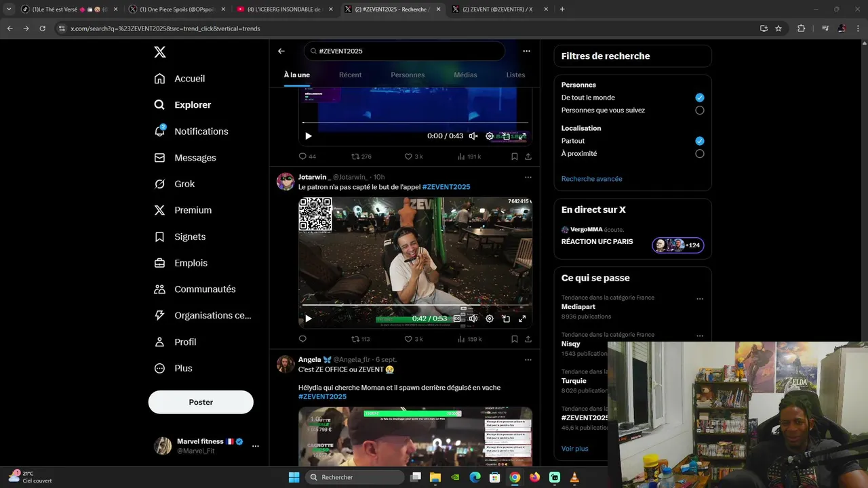
Task: Select À proximité location option
Action: coord(700,154)
